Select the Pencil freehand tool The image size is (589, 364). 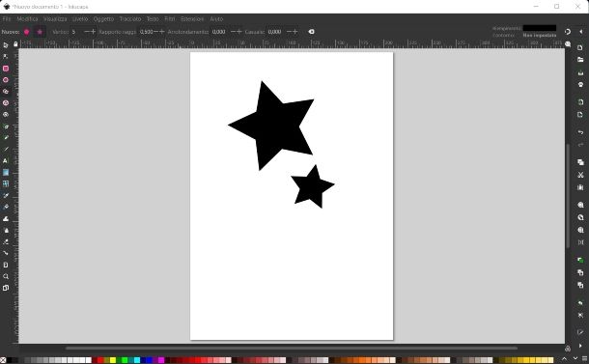(6, 137)
